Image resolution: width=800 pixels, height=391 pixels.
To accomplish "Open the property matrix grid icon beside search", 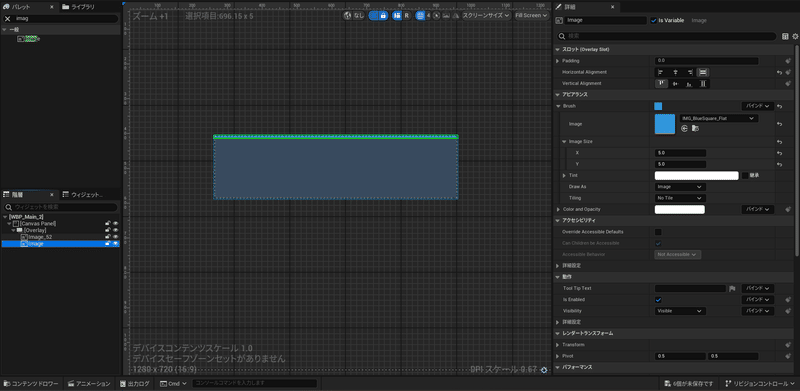I will (786, 36).
